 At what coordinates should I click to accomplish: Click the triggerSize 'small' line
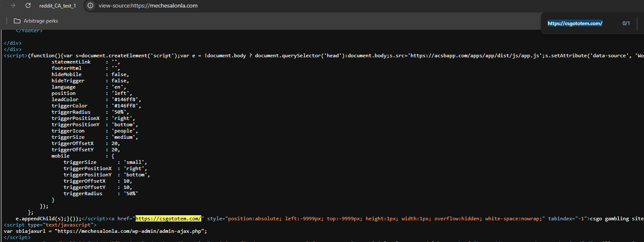[x=105, y=162]
